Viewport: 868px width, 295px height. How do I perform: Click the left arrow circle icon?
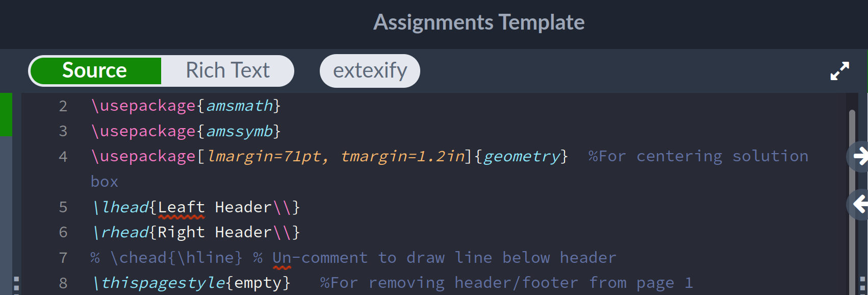tap(858, 204)
